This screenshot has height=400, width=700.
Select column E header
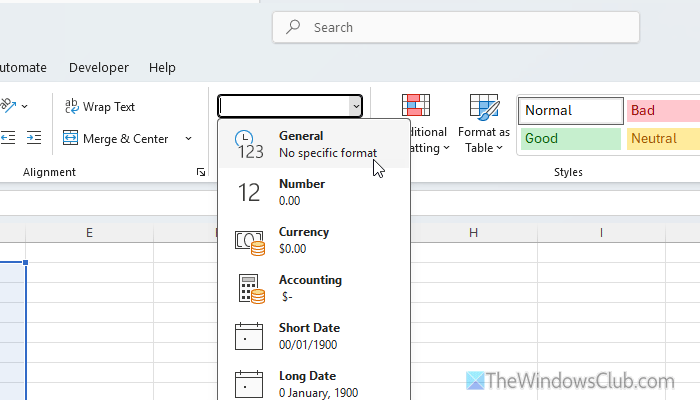click(89, 233)
